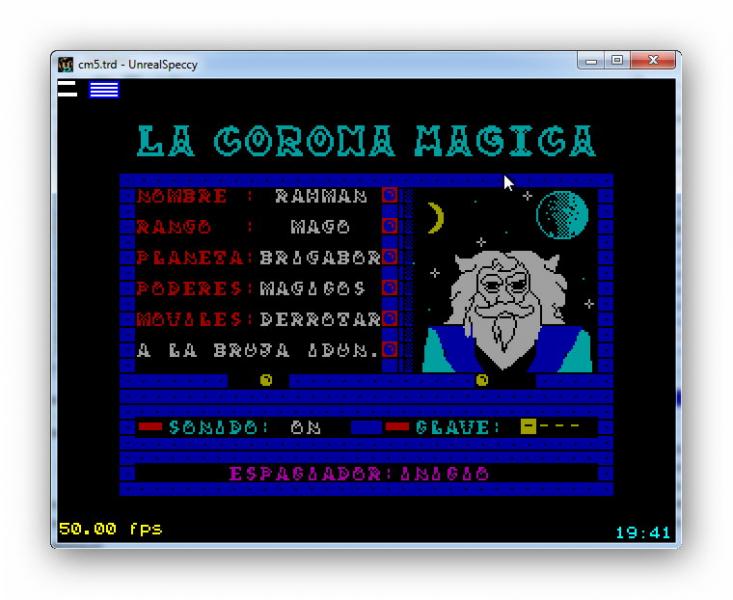The width and height of the screenshot is (733, 600).
Task: Click the red indicator bar before SONIDO
Action: [150, 427]
